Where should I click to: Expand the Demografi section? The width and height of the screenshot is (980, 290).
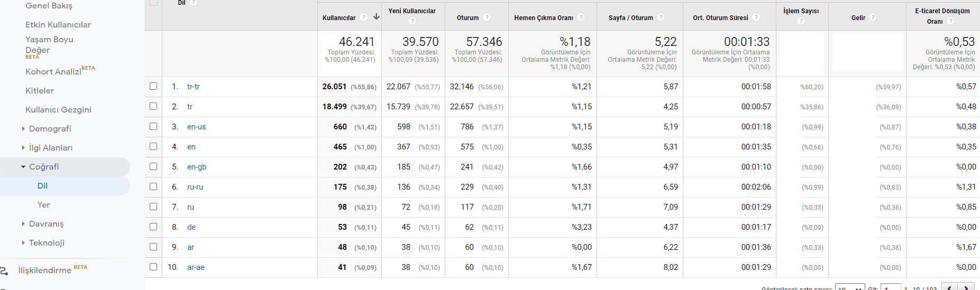click(23, 129)
